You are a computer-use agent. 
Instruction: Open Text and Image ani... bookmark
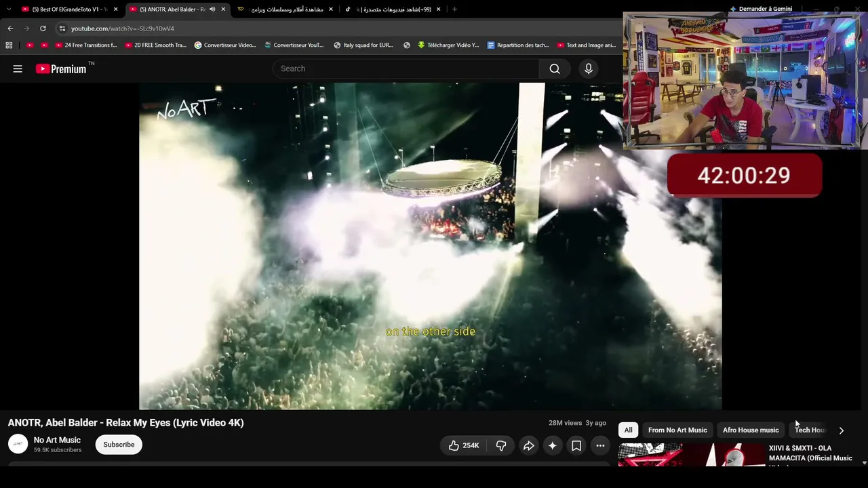(587, 45)
